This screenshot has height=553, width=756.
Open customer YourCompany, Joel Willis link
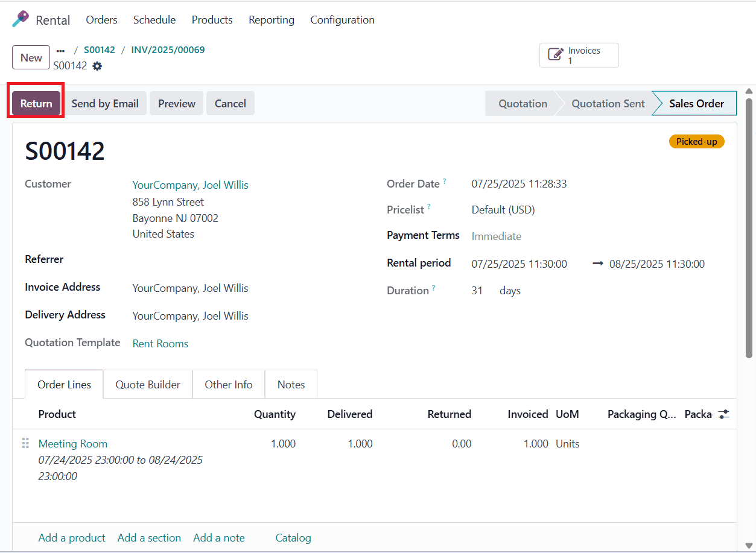[x=191, y=185]
